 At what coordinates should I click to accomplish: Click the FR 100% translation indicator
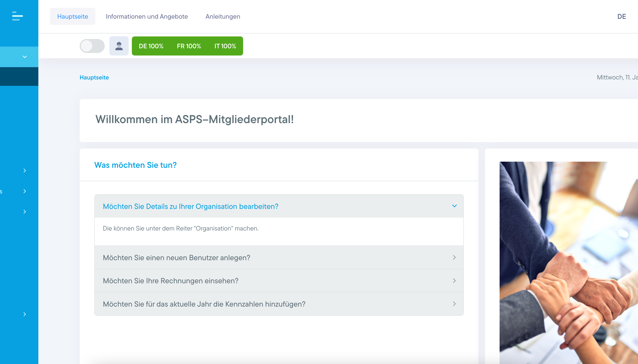coord(189,46)
